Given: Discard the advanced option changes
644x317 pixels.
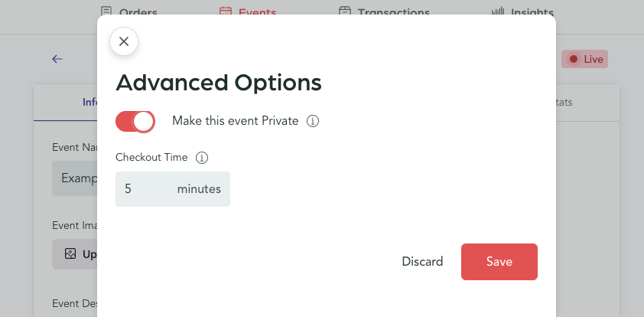Looking at the screenshot, I should point(422,262).
